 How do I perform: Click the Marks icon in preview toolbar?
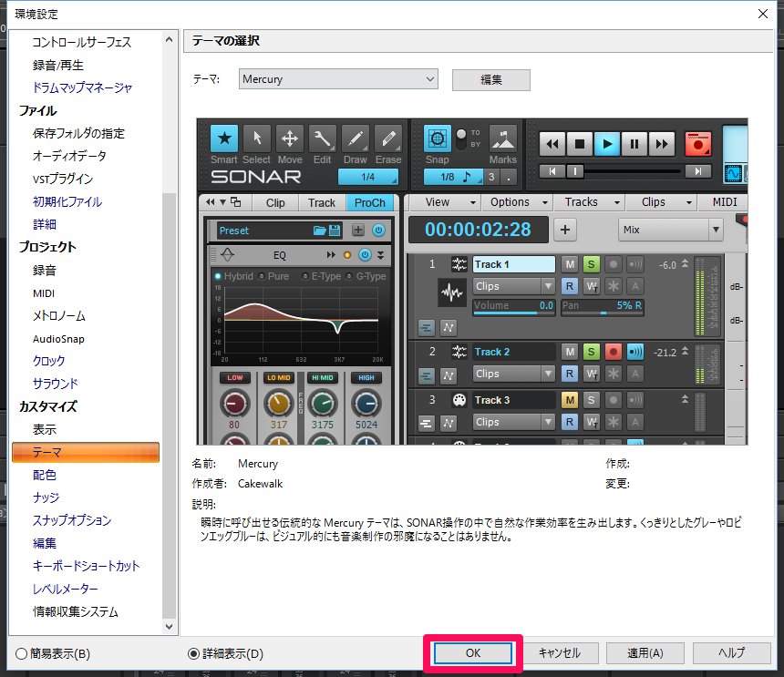[502, 138]
